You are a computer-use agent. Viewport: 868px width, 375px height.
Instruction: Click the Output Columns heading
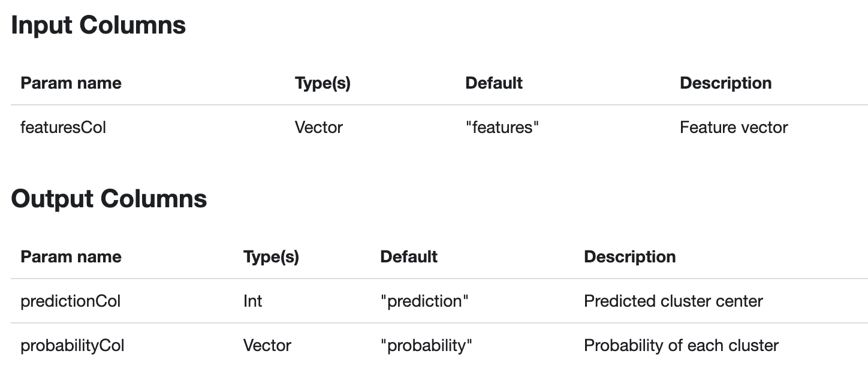click(109, 199)
